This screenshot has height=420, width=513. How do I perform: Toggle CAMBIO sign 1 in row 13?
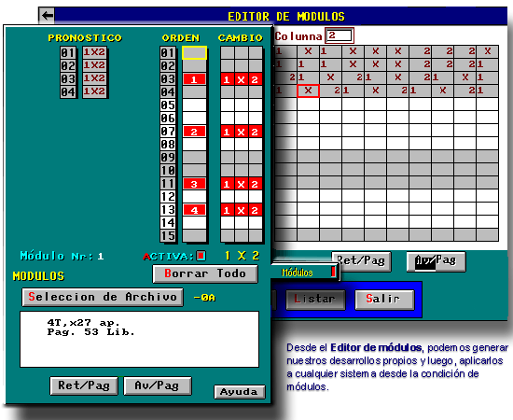(227, 210)
